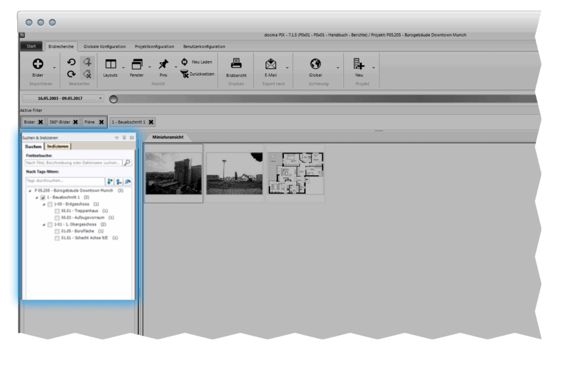Check the 1-00 - Erdgeschoss checkbox

coord(50,204)
